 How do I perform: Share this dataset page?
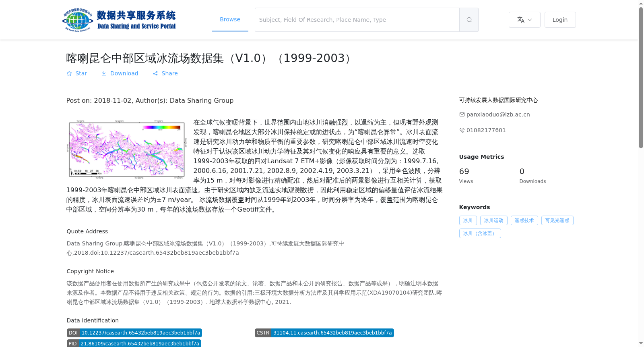[165, 73]
